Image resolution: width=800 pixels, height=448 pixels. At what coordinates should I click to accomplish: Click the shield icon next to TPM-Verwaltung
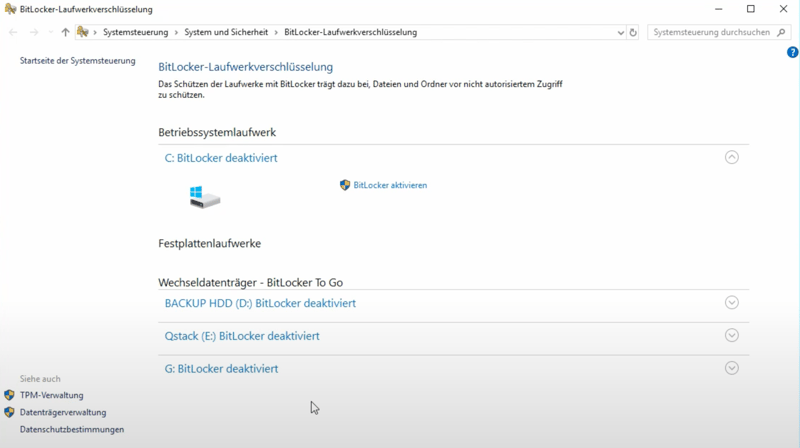click(9, 395)
